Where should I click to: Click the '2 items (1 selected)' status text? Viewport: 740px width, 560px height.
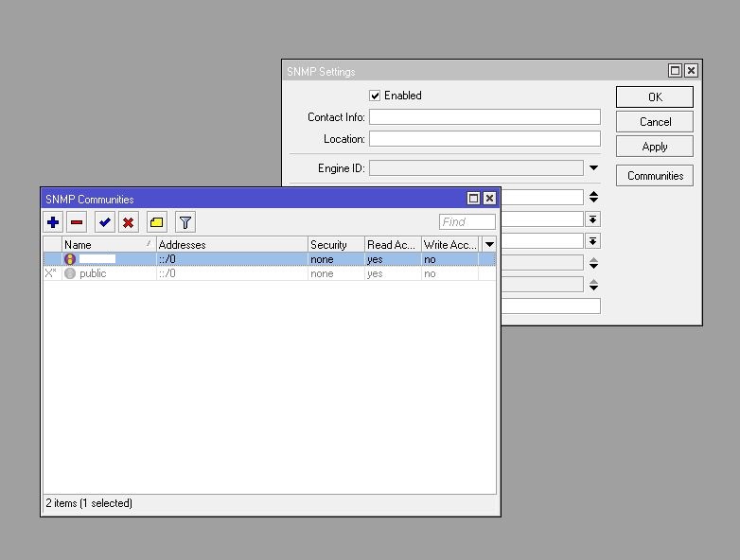click(x=89, y=503)
